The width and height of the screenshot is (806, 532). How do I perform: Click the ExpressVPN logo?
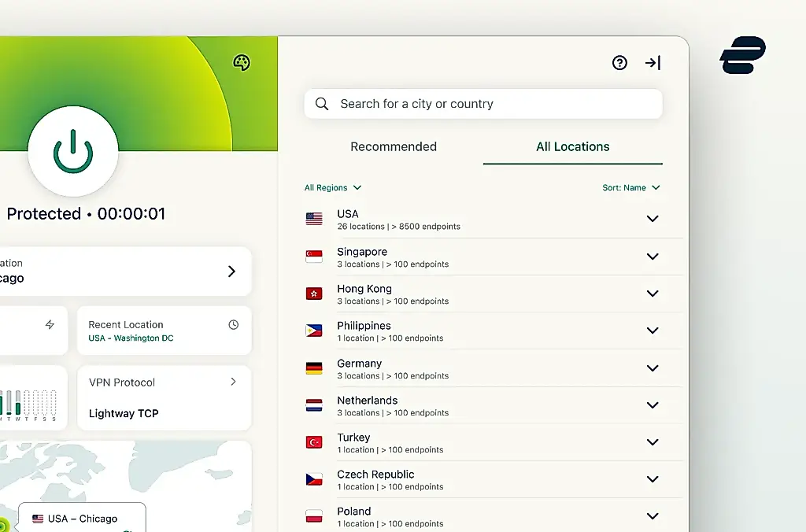pyautogui.click(x=743, y=55)
